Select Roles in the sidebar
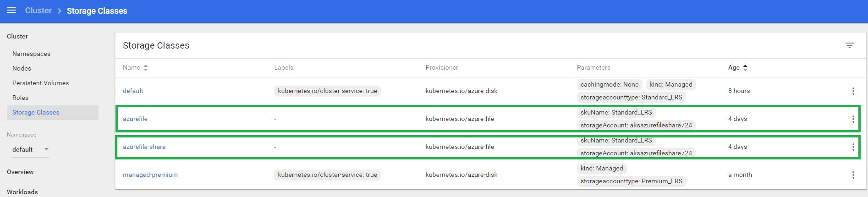868x197 pixels. (x=20, y=98)
